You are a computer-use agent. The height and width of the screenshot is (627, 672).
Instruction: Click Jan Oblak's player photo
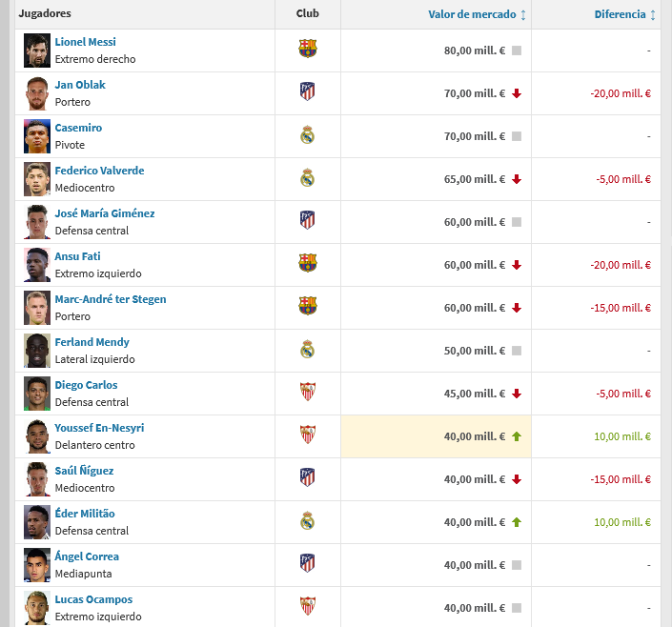(x=37, y=93)
